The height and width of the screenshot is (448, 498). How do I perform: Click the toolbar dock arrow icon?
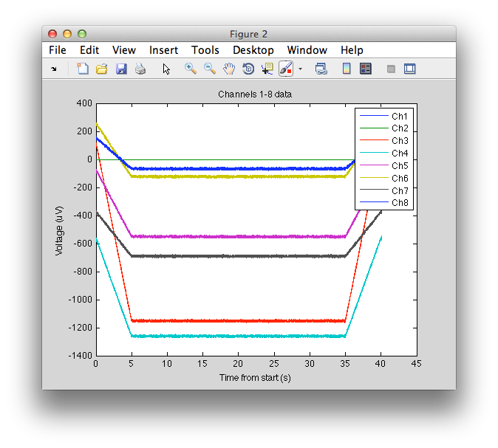(54, 69)
